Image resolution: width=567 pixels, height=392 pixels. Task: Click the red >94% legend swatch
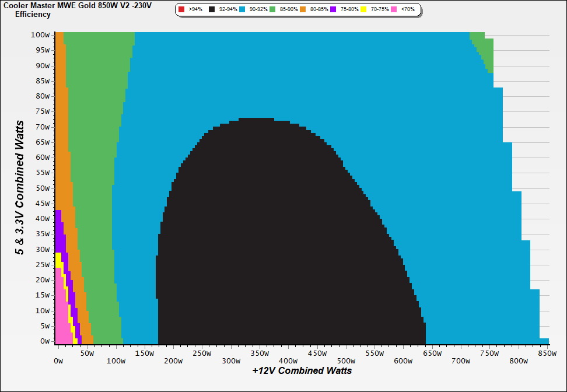tap(181, 10)
